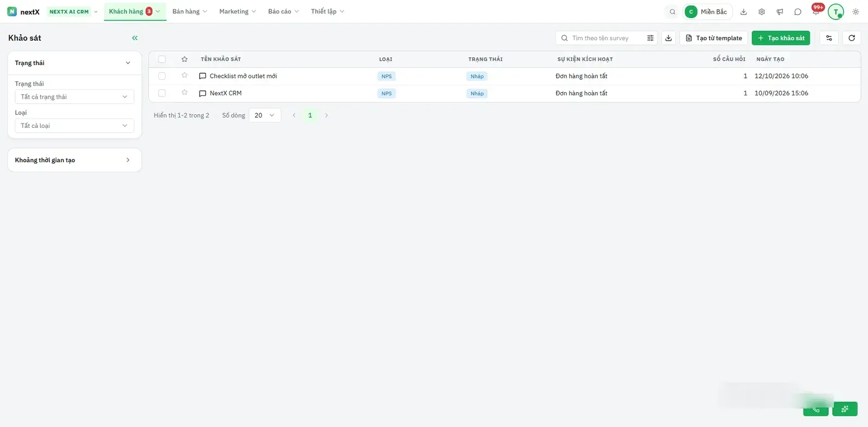
Task: Open the downloads icon in top bar
Action: click(x=744, y=11)
